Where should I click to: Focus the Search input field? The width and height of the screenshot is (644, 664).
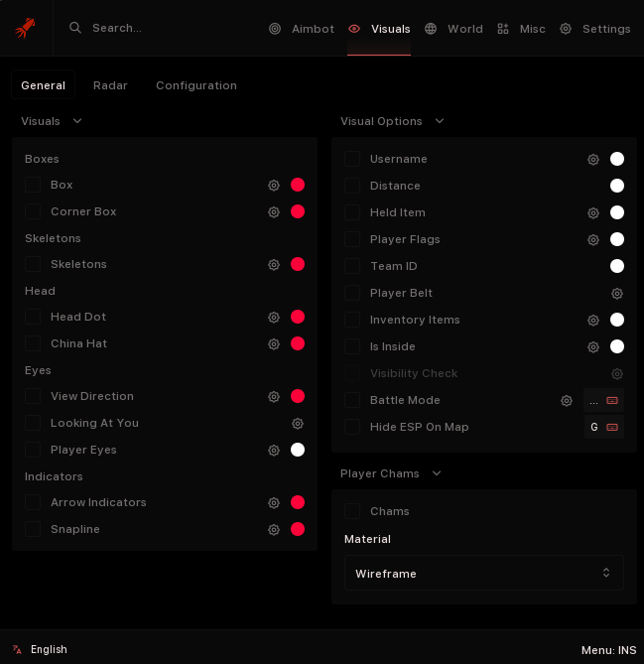click(117, 28)
